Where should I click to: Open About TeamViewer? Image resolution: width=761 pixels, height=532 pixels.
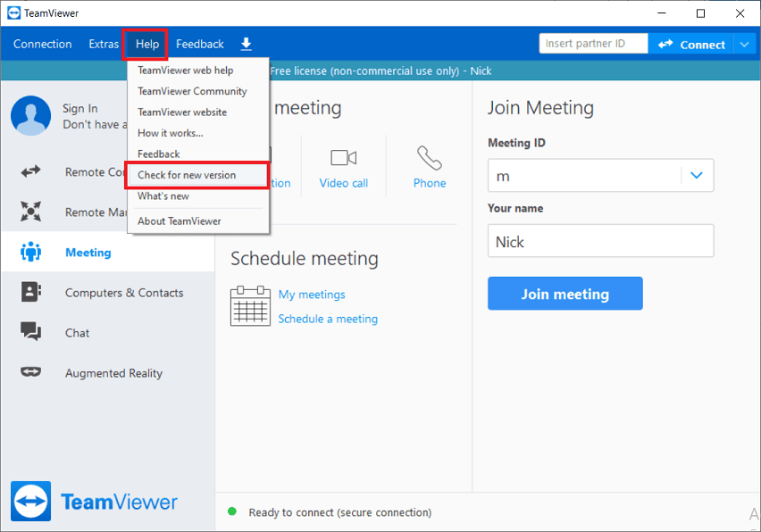pyautogui.click(x=197, y=221)
